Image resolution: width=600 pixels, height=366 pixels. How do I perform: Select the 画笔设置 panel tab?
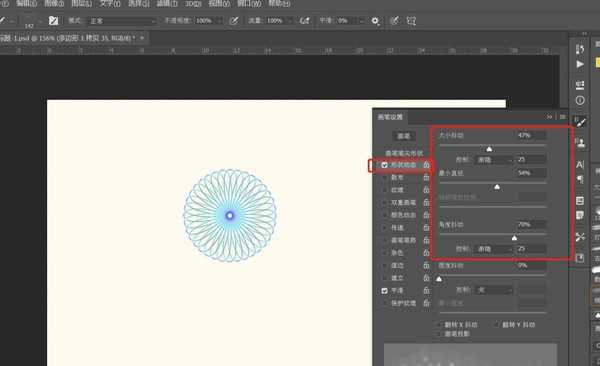point(390,117)
